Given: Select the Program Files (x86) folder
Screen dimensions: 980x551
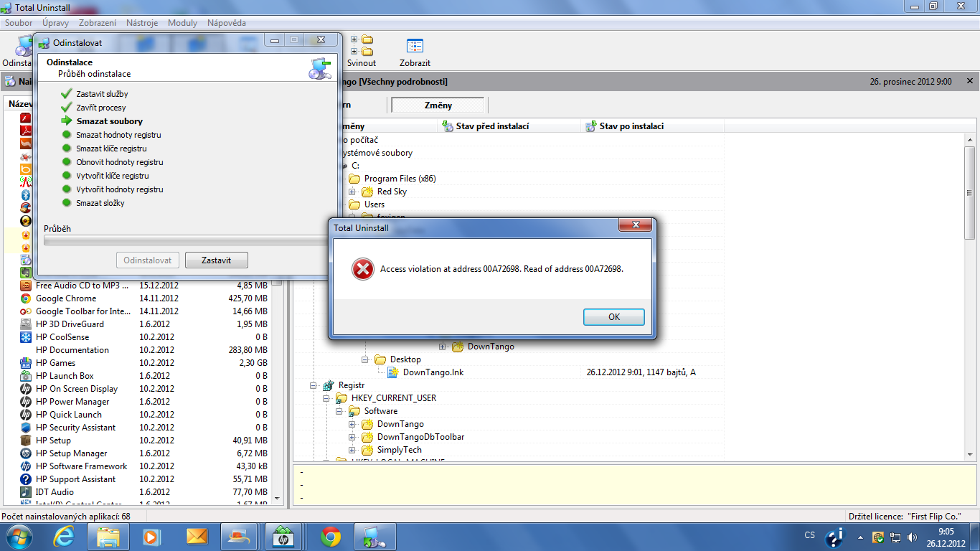Looking at the screenshot, I should (400, 179).
